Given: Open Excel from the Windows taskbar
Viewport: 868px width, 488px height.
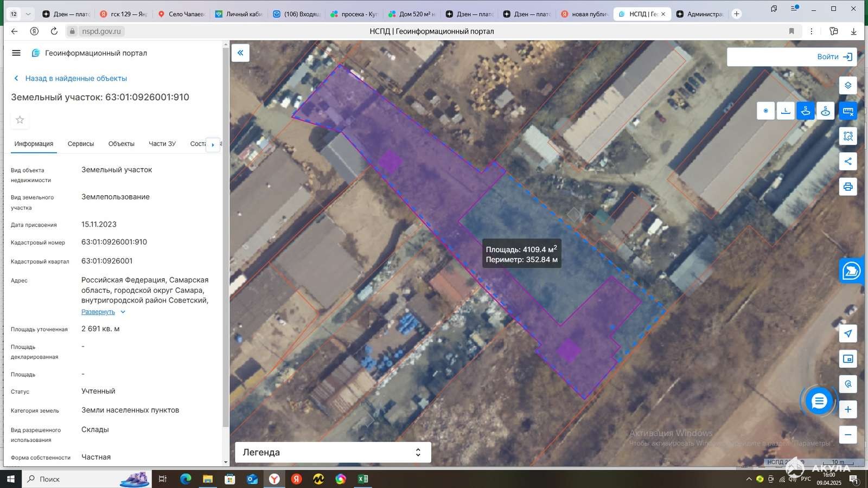Looking at the screenshot, I should 363,479.
